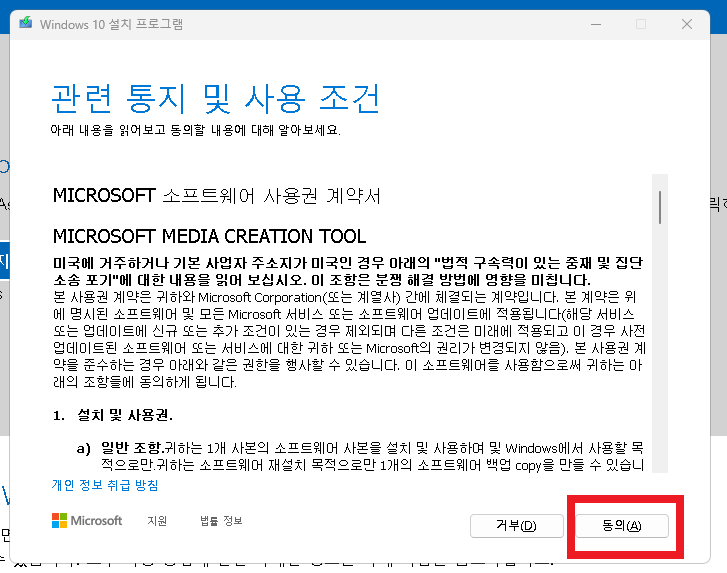
Task: Click the MICROSOFT 소프트웨어 사용권 계약서 title
Action: (x=217, y=196)
